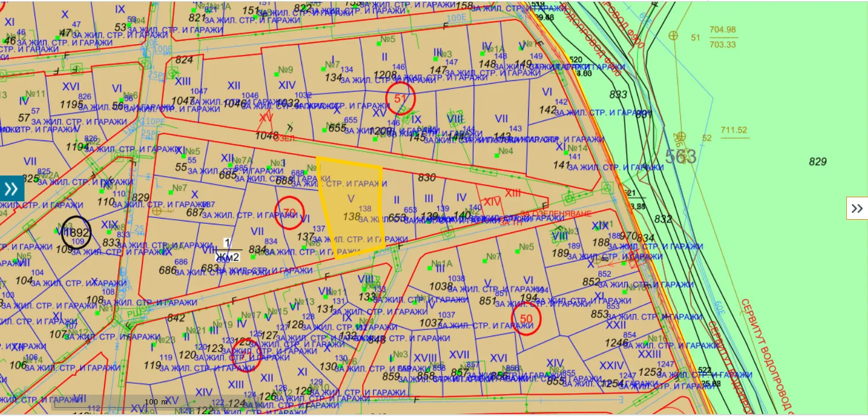Click the red ОЗЕЛ. label
This screenshot has width=868, height=417.
tap(284, 138)
